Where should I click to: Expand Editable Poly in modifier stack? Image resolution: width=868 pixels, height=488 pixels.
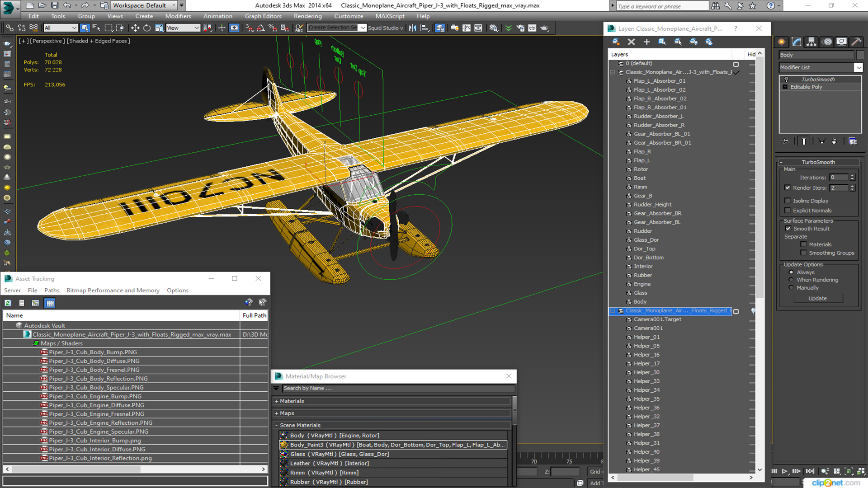(x=785, y=87)
